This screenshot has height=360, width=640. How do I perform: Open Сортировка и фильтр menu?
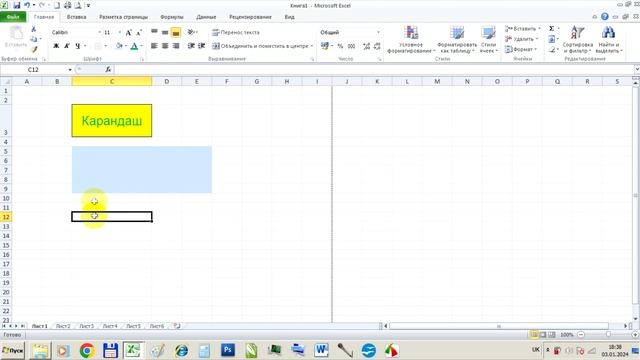577,40
